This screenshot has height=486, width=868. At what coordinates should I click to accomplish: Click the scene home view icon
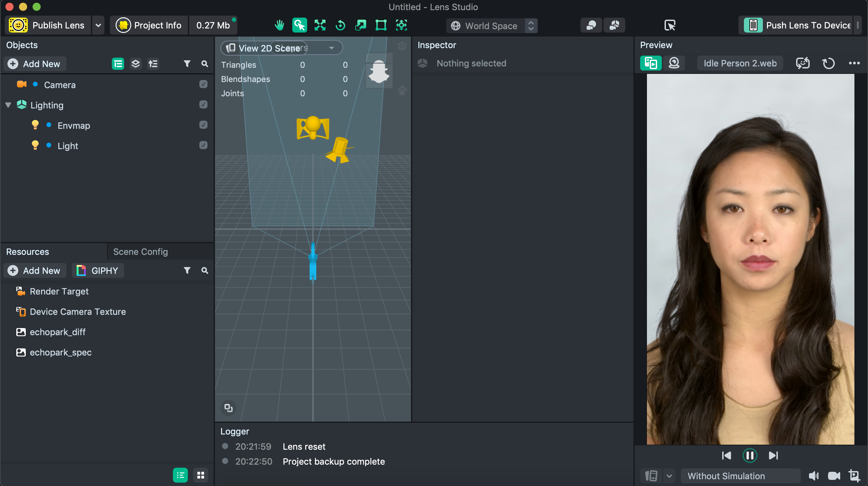pyautogui.click(x=402, y=90)
